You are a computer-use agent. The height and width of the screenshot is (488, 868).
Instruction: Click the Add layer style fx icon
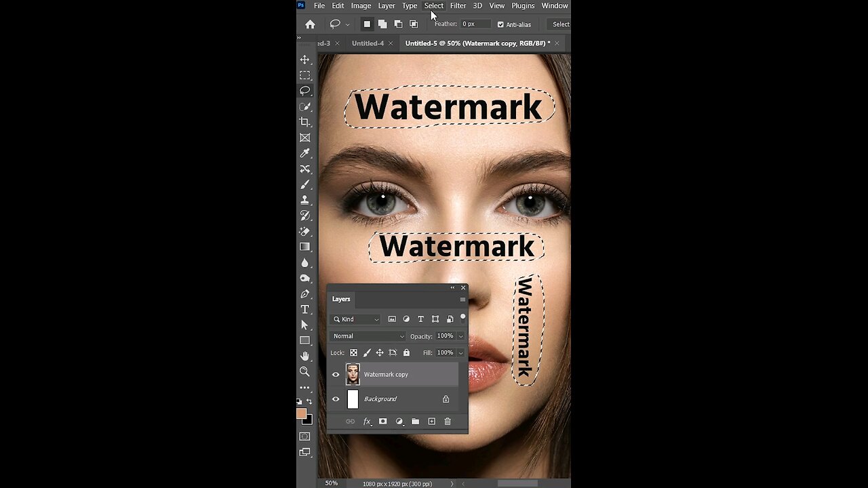(x=367, y=422)
